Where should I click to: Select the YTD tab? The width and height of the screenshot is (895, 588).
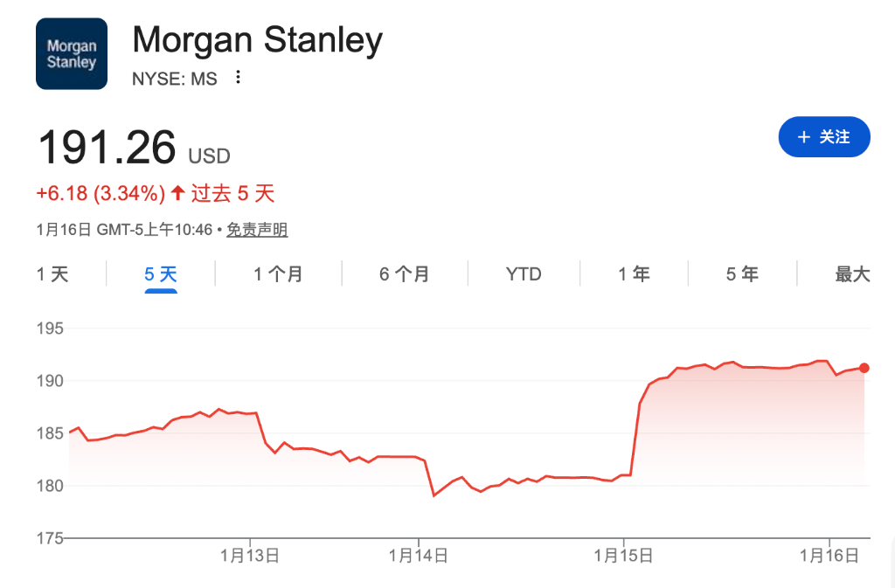pos(524,274)
